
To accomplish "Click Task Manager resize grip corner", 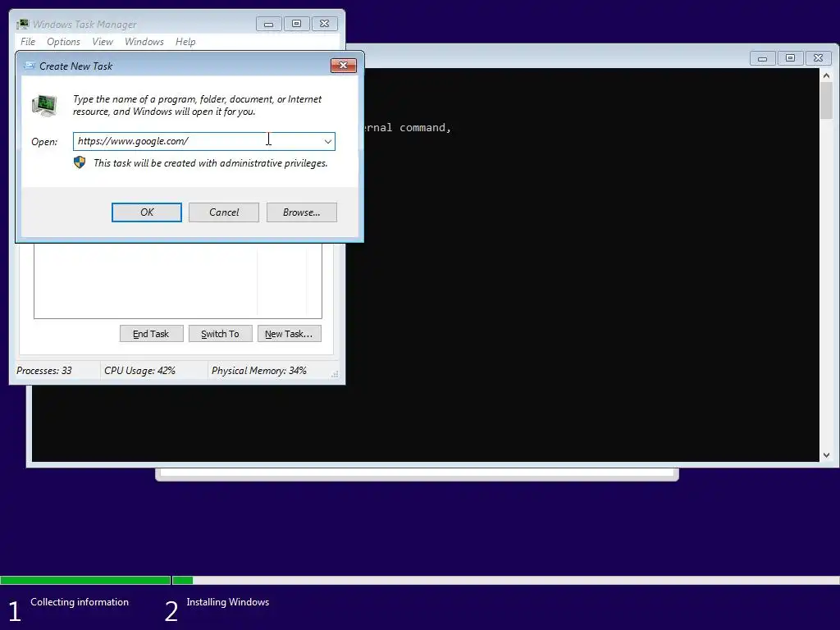I will 335,374.
